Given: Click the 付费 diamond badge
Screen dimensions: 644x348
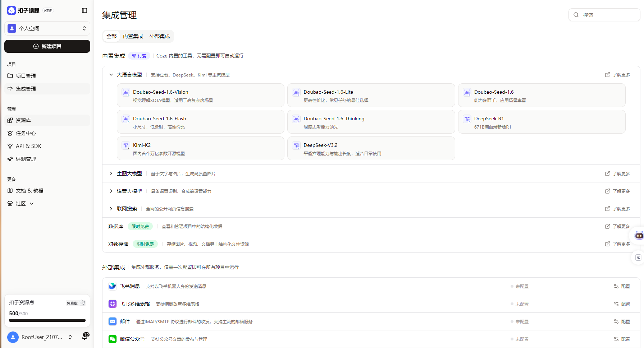Looking at the screenshot, I should point(139,56).
